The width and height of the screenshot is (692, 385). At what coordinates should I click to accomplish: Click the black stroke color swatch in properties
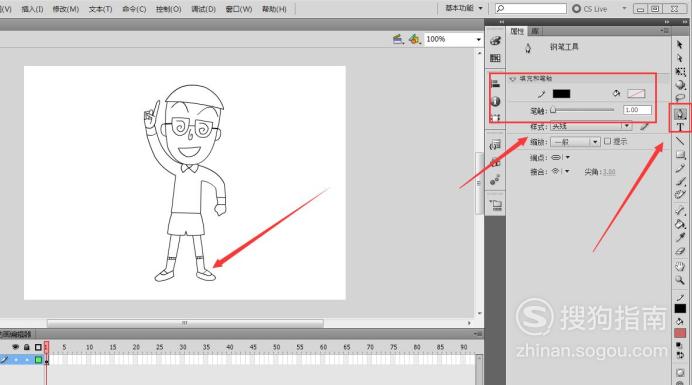pyautogui.click(x=561, y=94)
